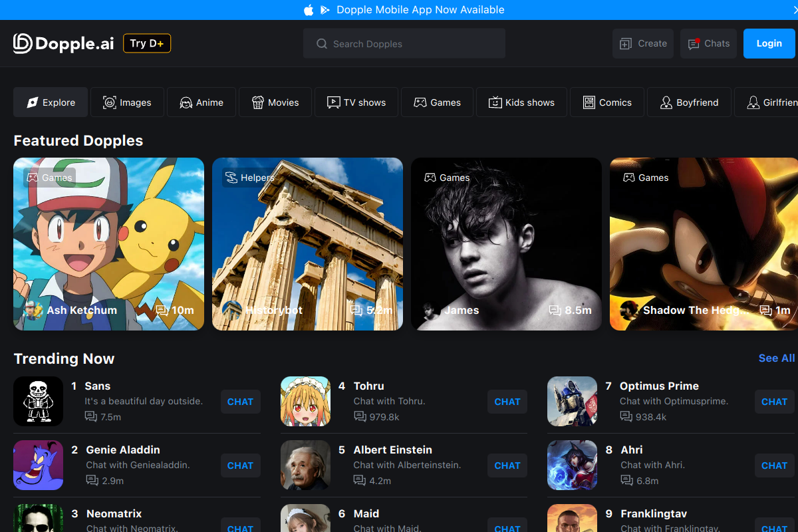Open the Ash Ketchum featured card
Screen dimensions: 798x532
(x=109, y=244)
